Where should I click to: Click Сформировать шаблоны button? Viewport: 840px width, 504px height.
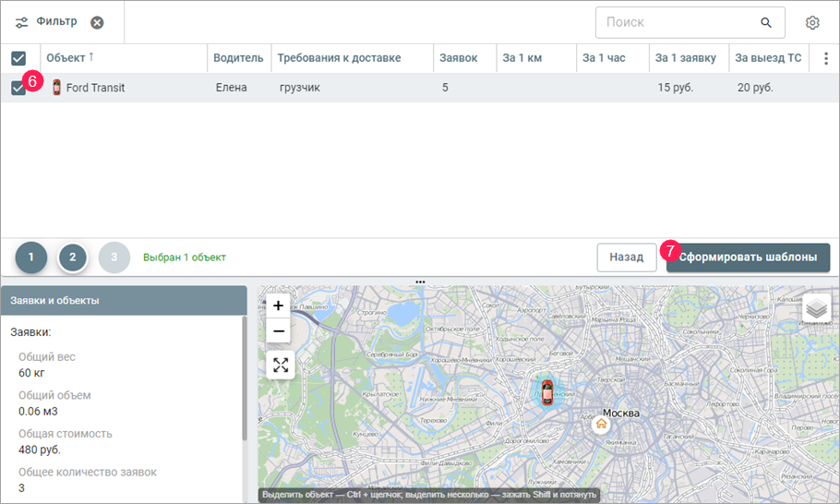pyautogui.click(x=748, y=257)
